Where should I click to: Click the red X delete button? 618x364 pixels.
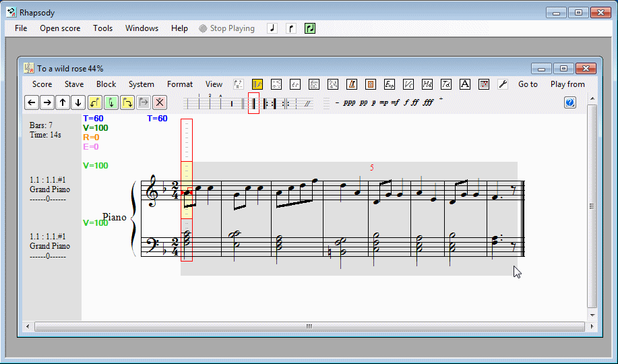click(159, 102)
